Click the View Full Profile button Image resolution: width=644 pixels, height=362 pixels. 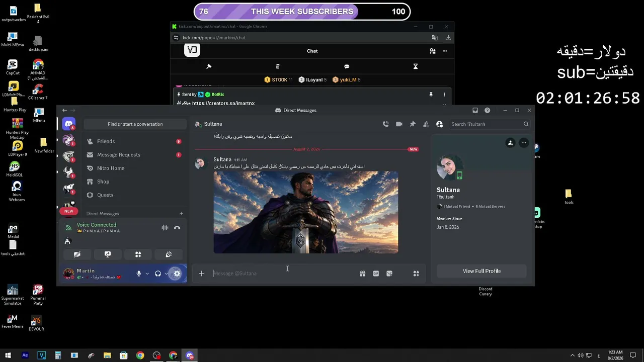(481, 271)
